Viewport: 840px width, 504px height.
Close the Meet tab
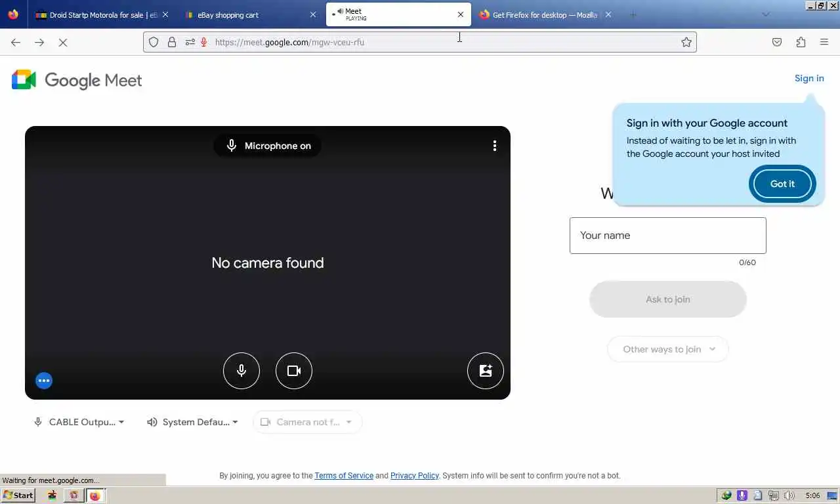pos(461,14)
